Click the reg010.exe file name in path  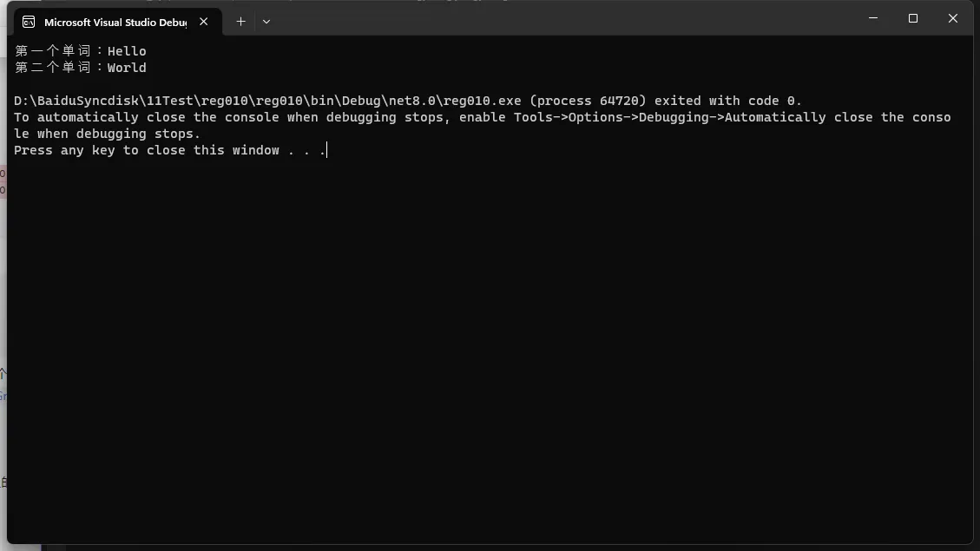tap(482, 101)
